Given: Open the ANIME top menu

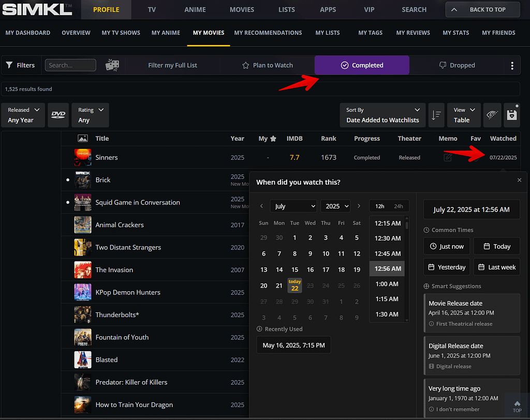Looking at the screenshot, I should 195,9.
